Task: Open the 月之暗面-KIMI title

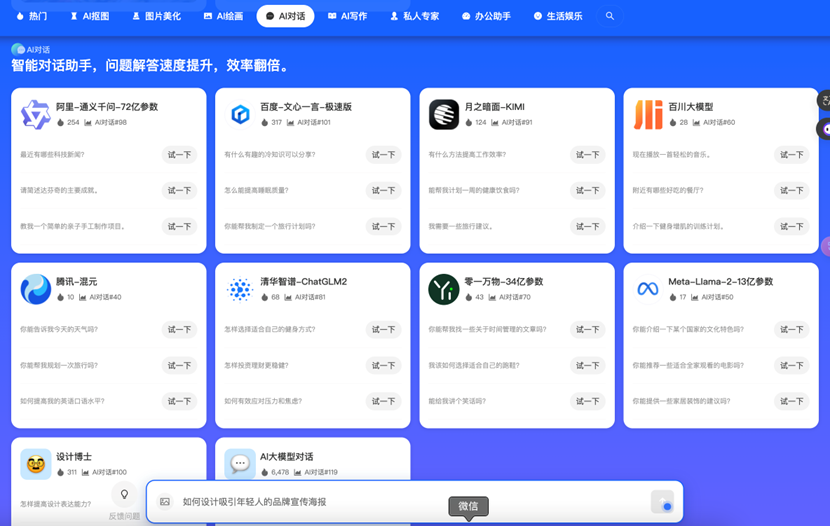Action: (494, 107)
